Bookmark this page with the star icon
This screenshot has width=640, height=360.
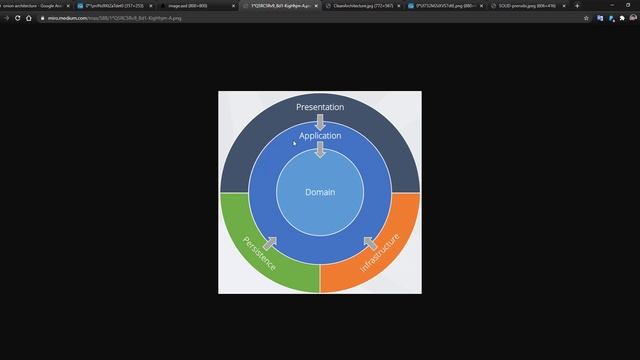[x=587, y=18]
